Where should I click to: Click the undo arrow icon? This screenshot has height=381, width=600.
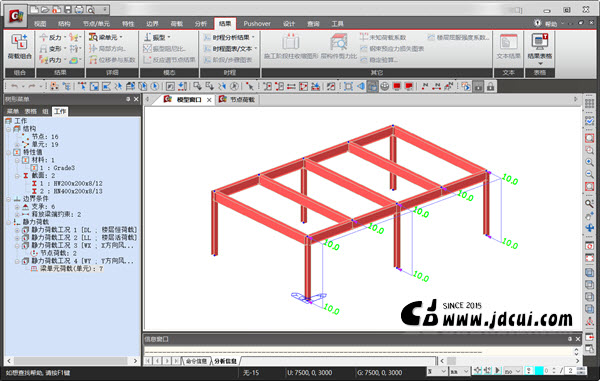(x=14, y=86)
